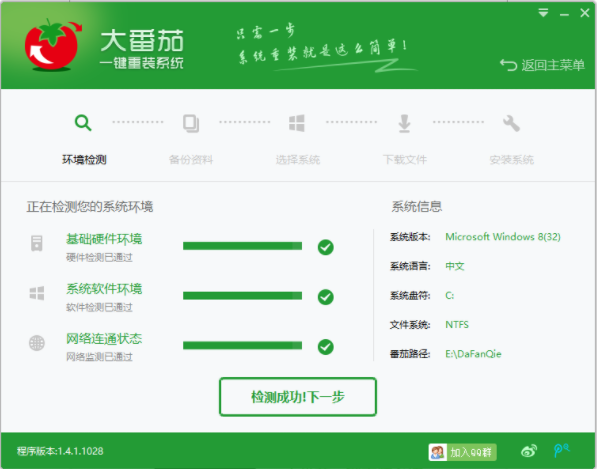Click the C: system drive value
The width and height of the screenshot is (597, 469).
[x=449, y=295]
